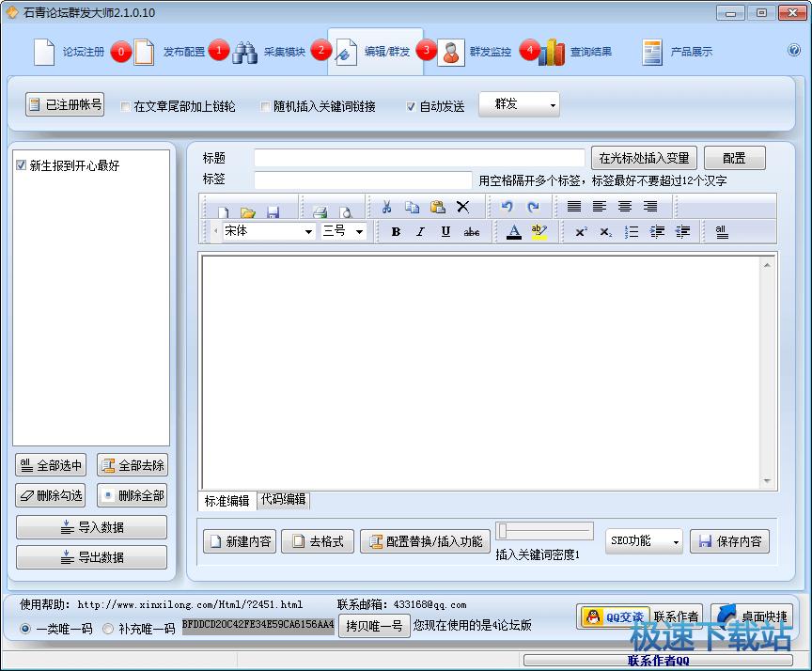Toggle bold text formatting
This screenshot has height=671, width=812.
pyautogui.click(x=396, y=232)
